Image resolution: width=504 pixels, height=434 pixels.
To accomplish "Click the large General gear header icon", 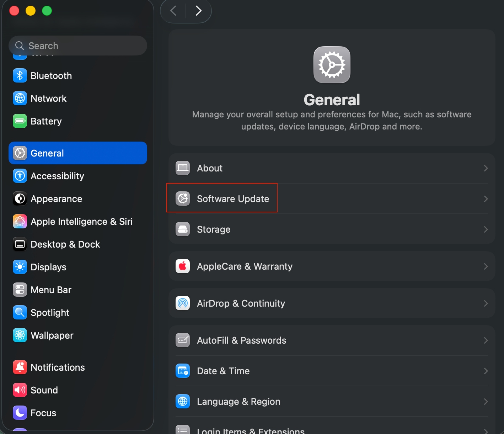I will (332, 65).
